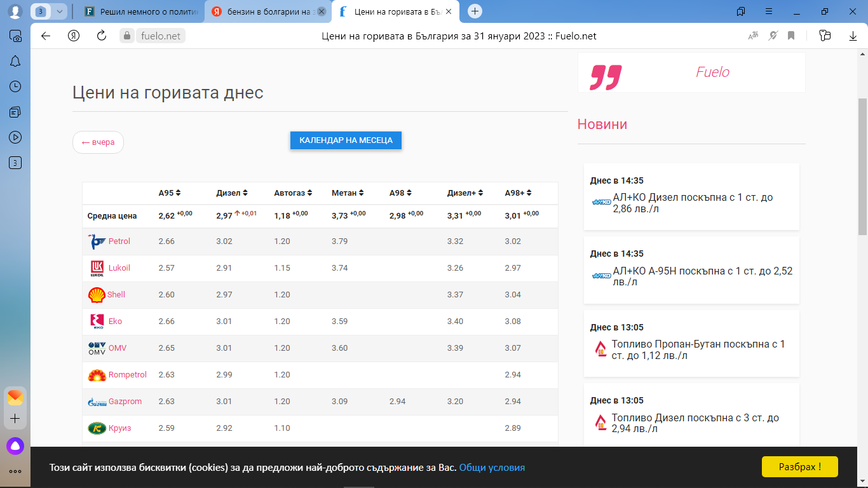Accept cookies with 'Разбрах !' button
Screen dimensions: 868x488
tap(799, 467)
